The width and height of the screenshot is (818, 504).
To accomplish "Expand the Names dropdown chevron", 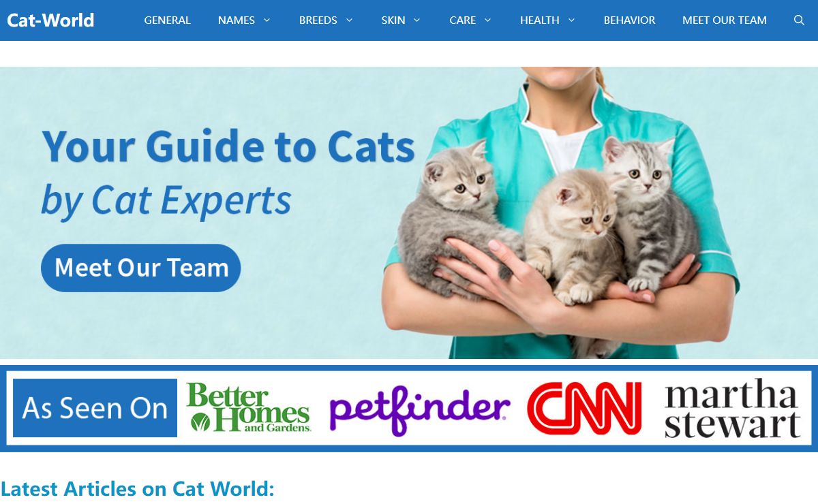I will tap(267, 20).
